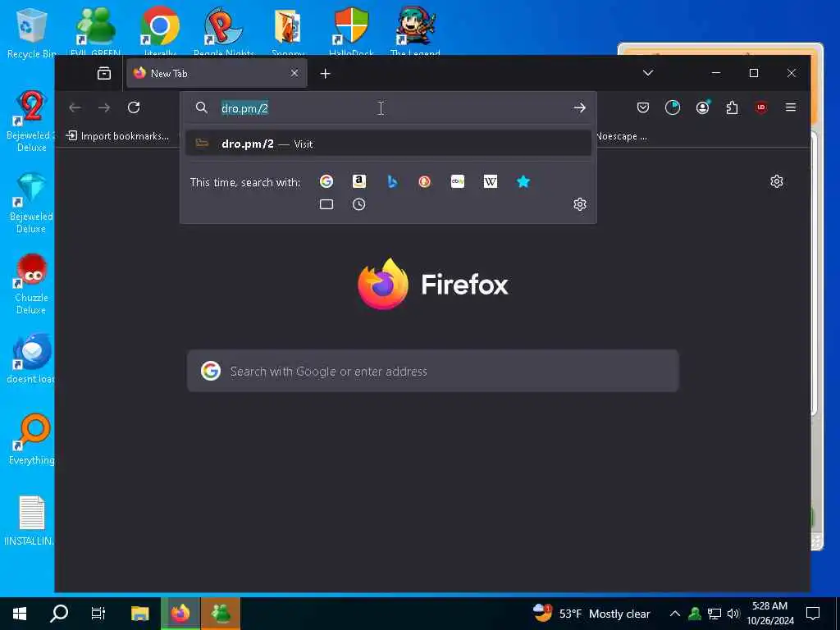Go back with the back arrow
This screenshot has width=840, height=630.
point(75,107)
